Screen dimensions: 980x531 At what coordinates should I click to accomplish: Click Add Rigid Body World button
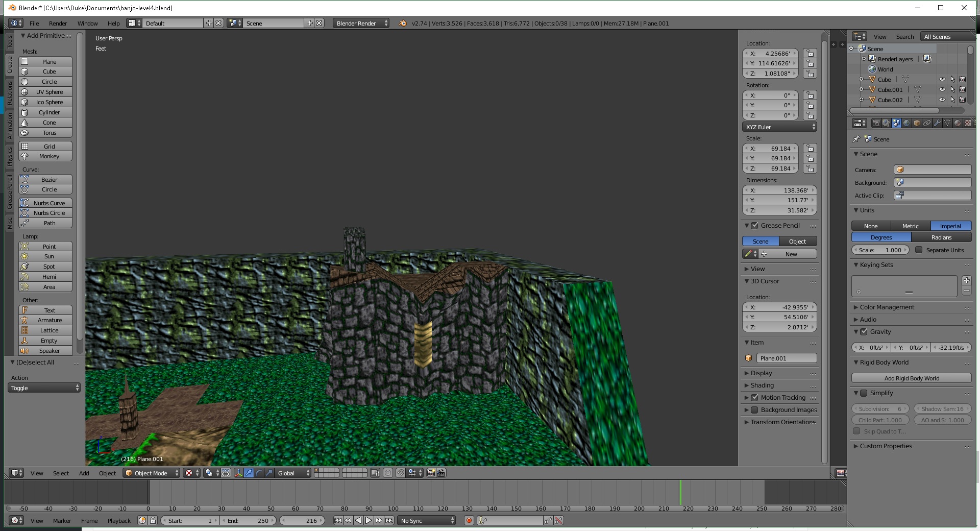[911, 378]
